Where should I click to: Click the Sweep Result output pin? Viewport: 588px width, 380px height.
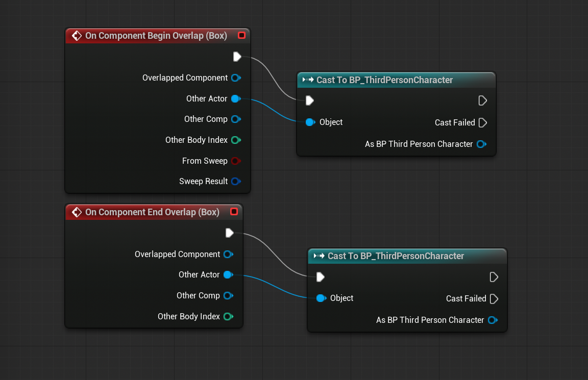(235, 182)
